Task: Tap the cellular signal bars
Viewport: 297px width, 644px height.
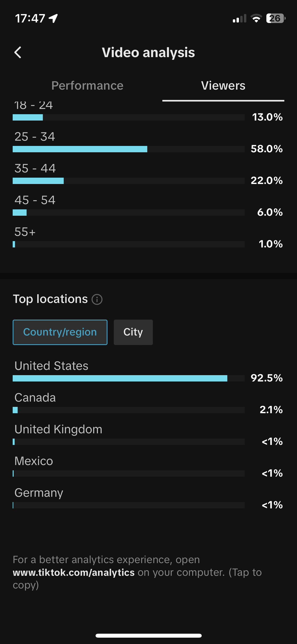Action: (239, 19)
